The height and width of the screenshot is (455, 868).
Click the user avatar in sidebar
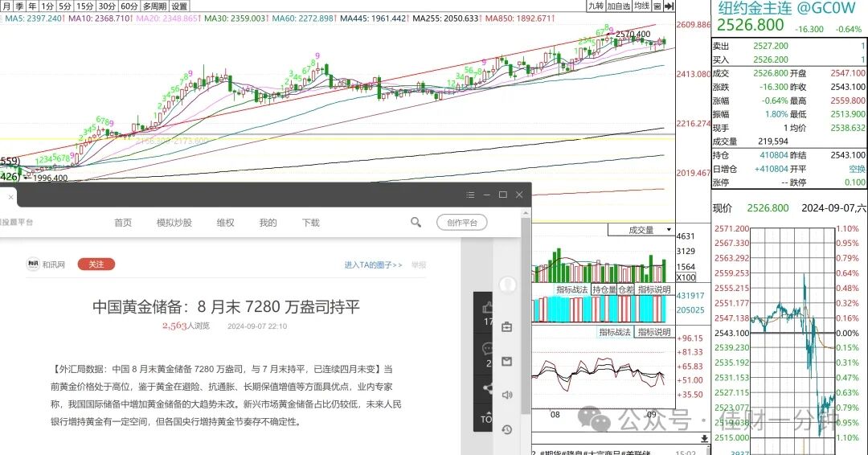(507, 285)
